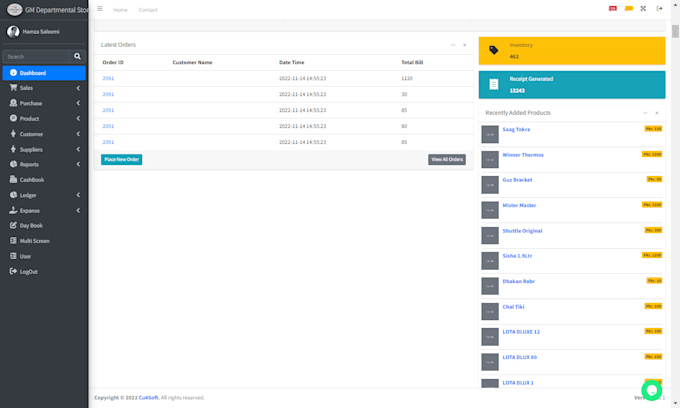
Task: Click the Day Book edit icon
Action: 13,225
